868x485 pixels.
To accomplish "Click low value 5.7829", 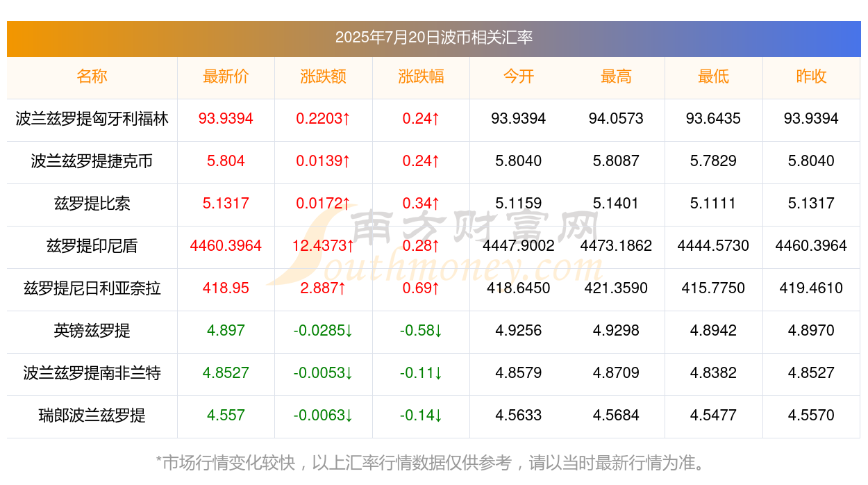I will (714, 161).
